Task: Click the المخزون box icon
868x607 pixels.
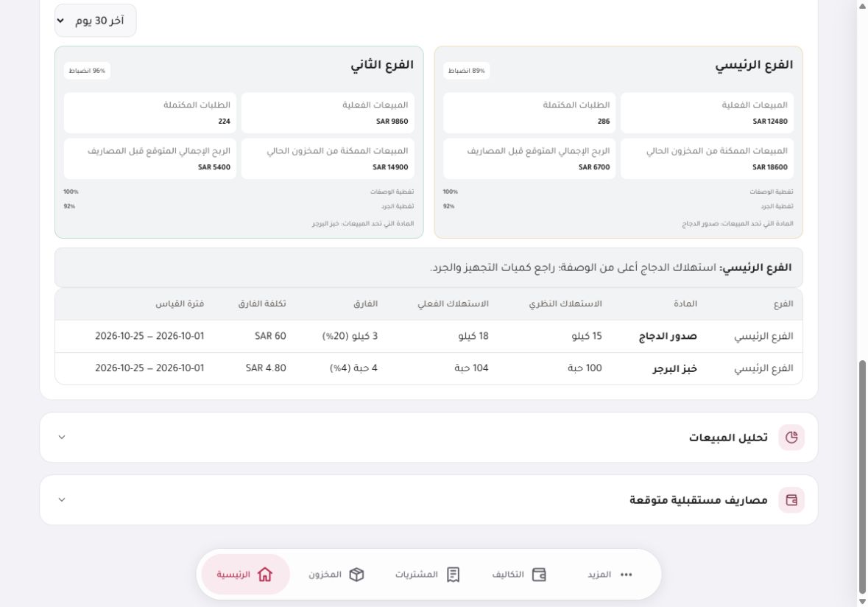Action: 356,575
